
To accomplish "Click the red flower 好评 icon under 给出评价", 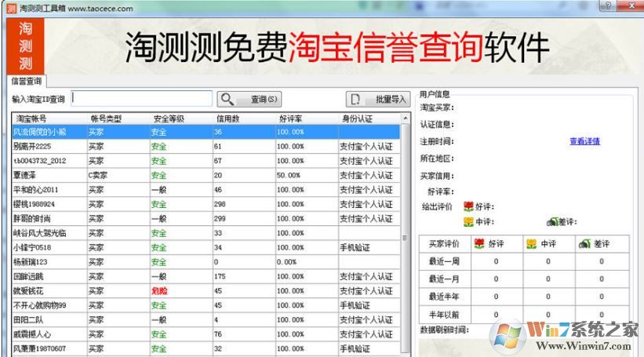I will tap(468, 206).
